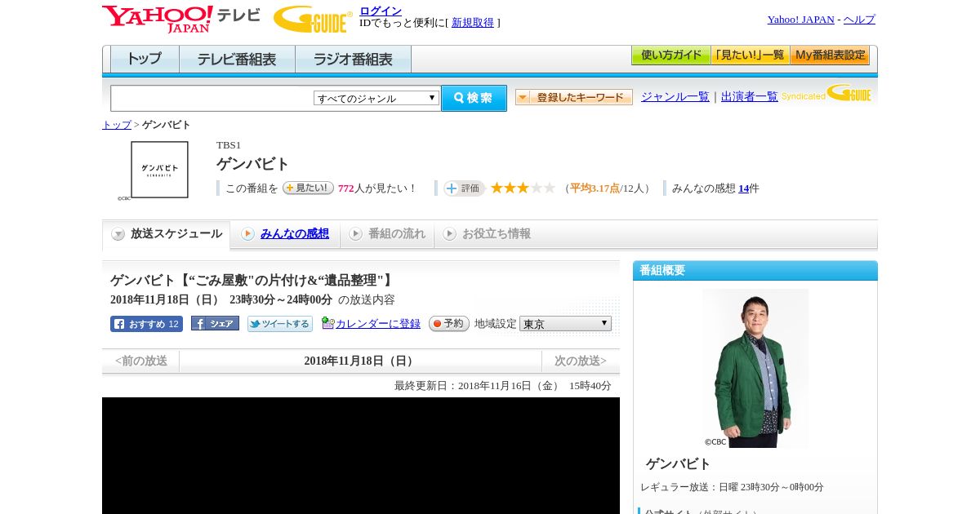The width and height of the screenshot is (980, 514).
Task: Open the 使い方ガイド button
Action: point(671,55)
